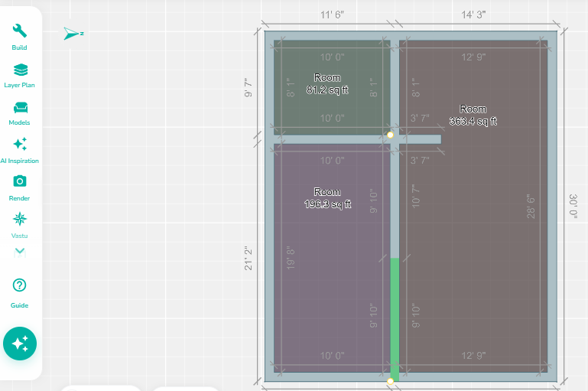Click the 28' 6" interior dimension label
Image resolution: width=588 pixels, height=391 pixels.
[530, 207]
